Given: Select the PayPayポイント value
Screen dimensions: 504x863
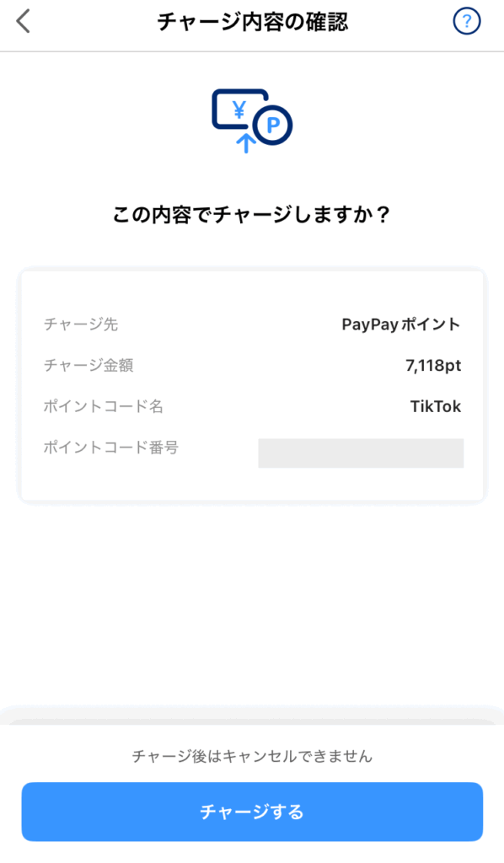Looking at the screenshot, I should click(401, 324).
